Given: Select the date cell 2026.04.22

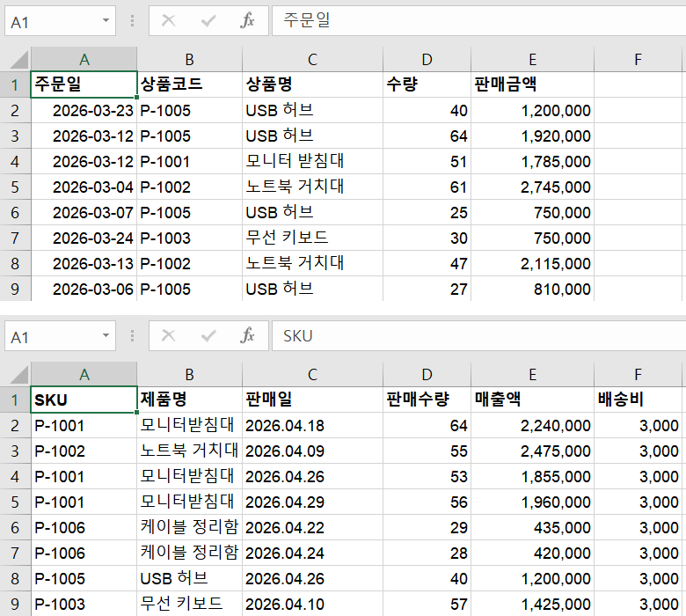Looking at the screenshot, I should (x=312, y=528).
